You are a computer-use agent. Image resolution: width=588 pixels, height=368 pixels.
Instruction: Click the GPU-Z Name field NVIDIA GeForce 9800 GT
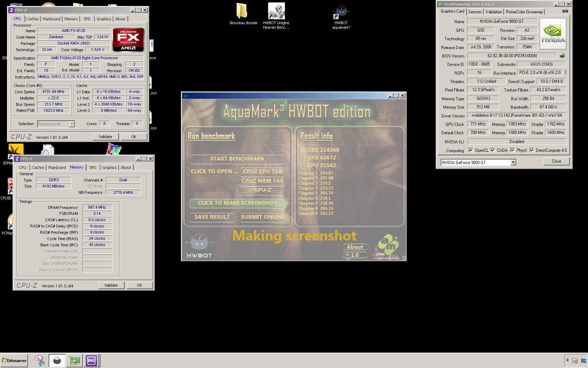502,21
